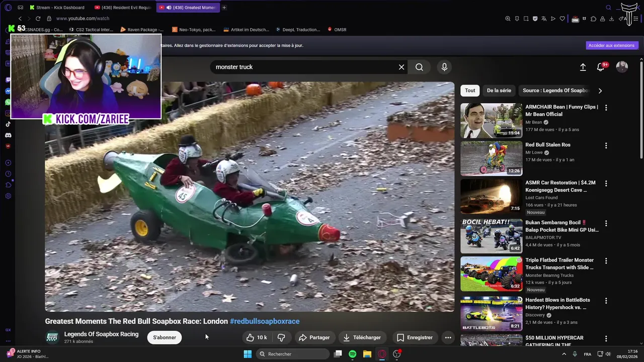Open browser zoom magnifier toolbar icon
Image resolution: width=644 pixels, height=362 pixels.
[x=508, y=19]
